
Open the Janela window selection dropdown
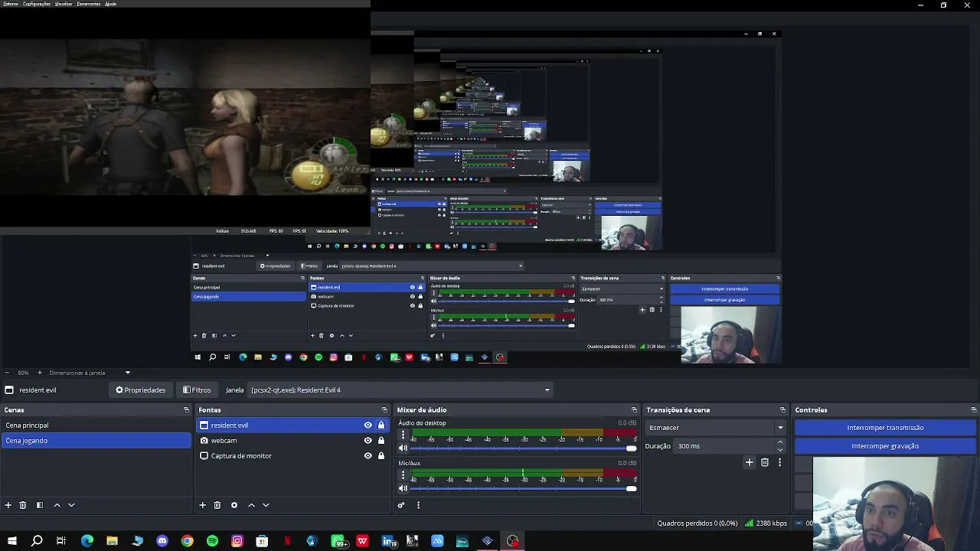(400, 390)
